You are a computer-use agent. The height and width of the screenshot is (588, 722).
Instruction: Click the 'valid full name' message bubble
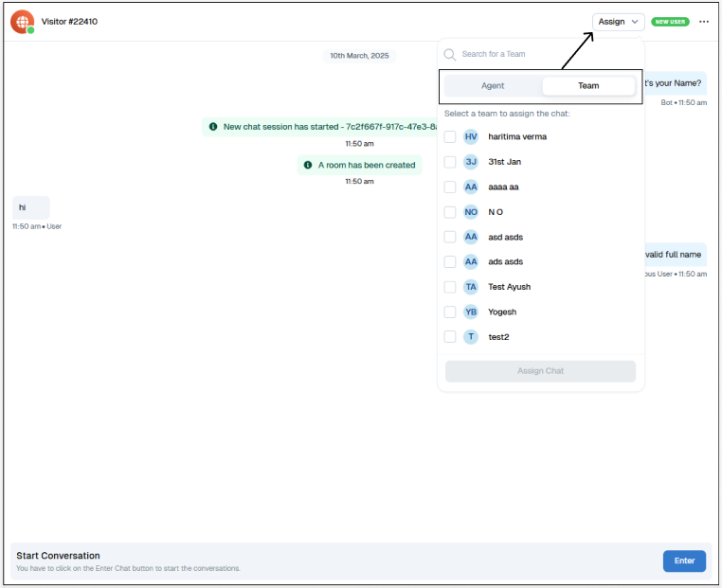pos(675,255)
